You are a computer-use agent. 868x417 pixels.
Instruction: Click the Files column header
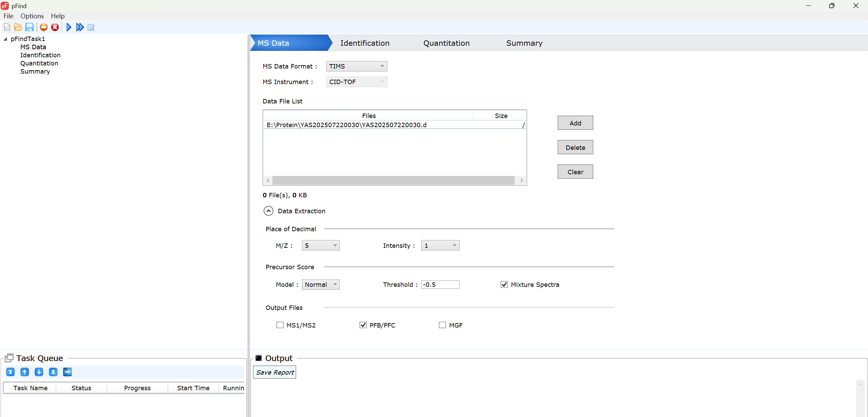[369, 116]
